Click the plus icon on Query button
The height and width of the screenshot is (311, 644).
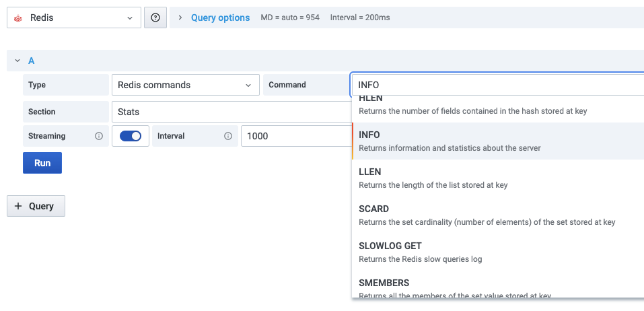(x=18, y=206)
